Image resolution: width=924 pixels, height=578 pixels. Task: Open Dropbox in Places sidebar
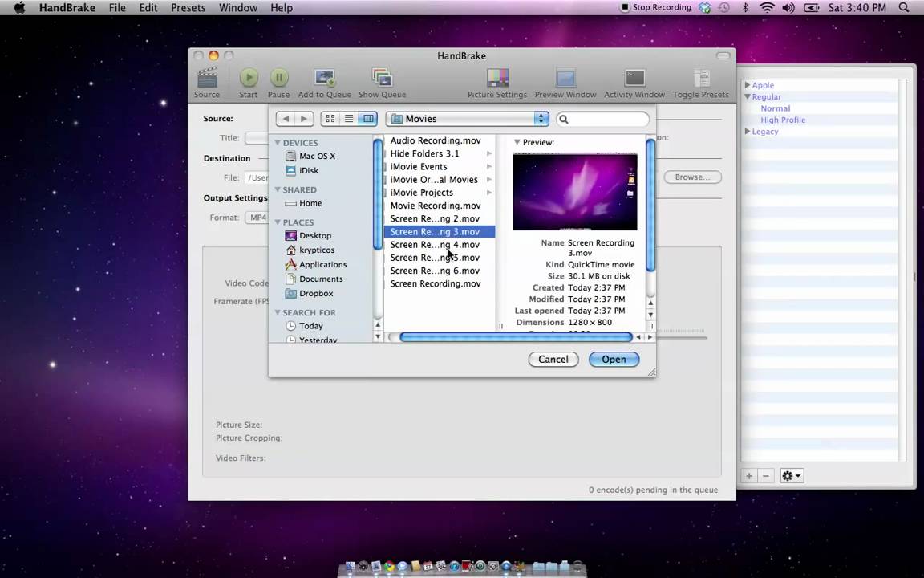coord(310,293)
